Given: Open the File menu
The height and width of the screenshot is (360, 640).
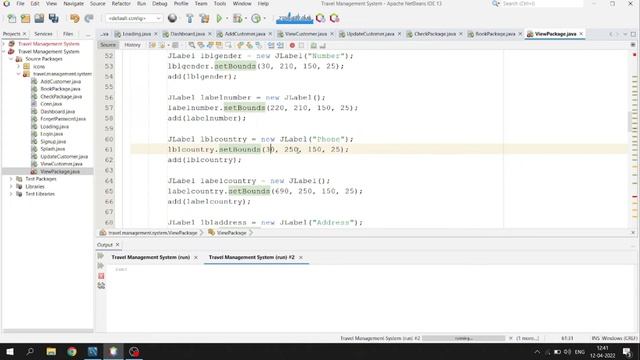Looking at the screenshot, I should coord(20,4).
